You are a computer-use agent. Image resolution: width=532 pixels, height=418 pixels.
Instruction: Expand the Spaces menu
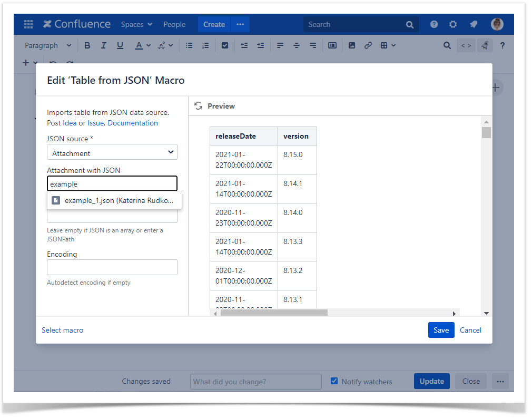(136, 24)
